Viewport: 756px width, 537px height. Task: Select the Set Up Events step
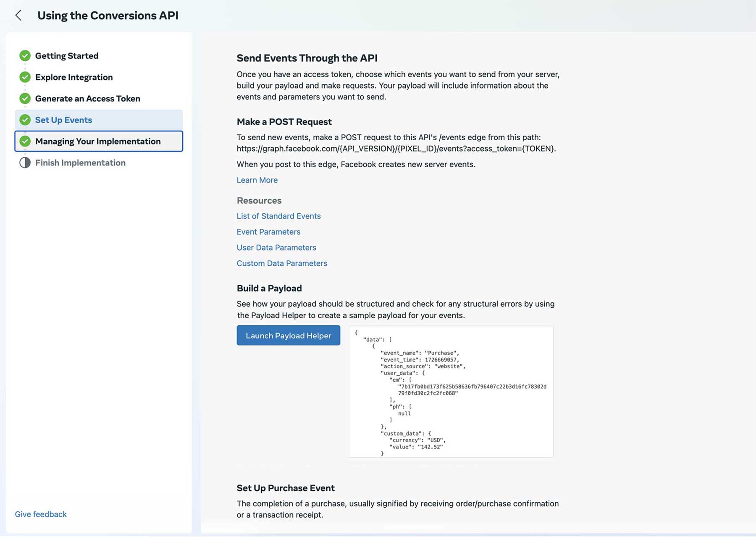click(99, 120)
